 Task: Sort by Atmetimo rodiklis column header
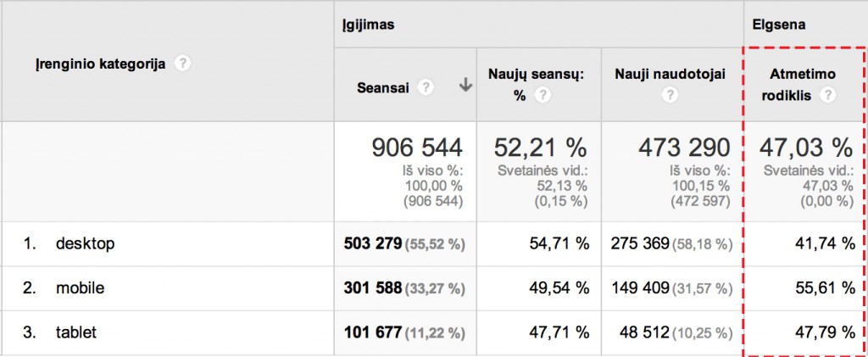click(796, 85)
